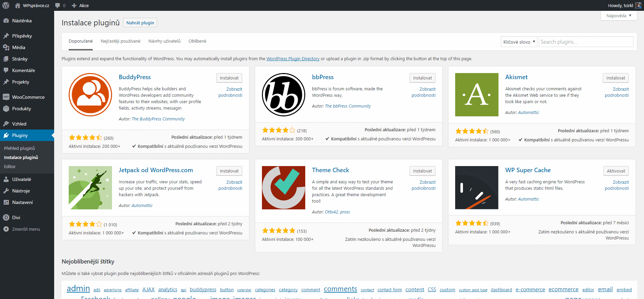The image size is (644, 299).
Task: Click BuddyPress plugin logo
Action: [90, 95]
